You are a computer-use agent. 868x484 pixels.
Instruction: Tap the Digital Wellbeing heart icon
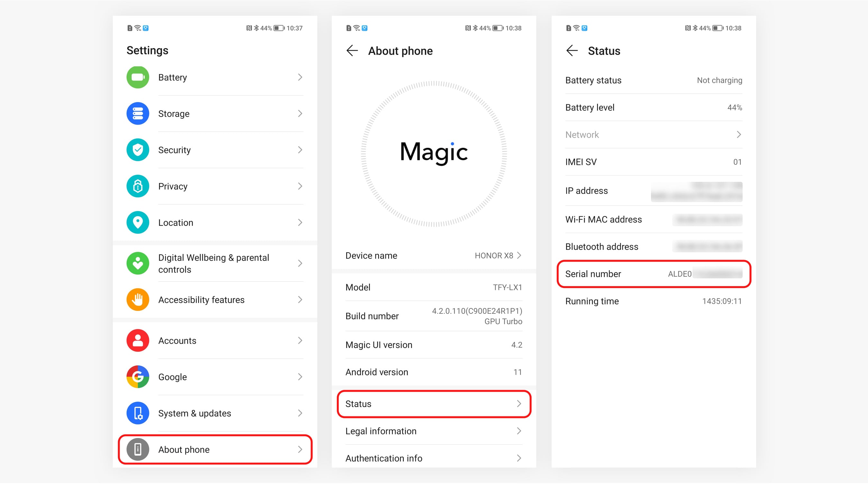(138, 264)
